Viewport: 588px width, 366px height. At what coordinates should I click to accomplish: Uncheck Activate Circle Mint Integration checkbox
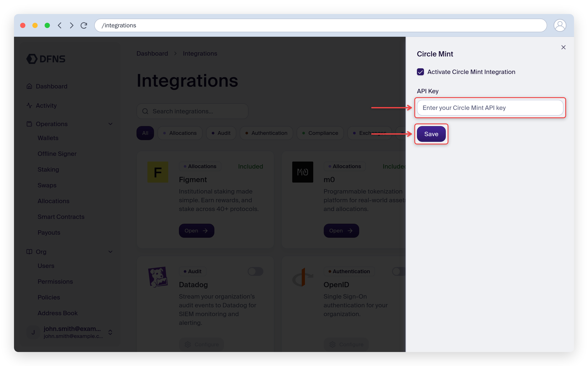click(420, 72)
